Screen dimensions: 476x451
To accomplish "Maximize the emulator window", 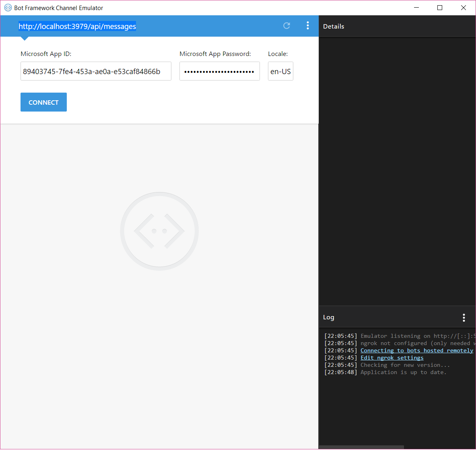I will click(x=440, y=8).
